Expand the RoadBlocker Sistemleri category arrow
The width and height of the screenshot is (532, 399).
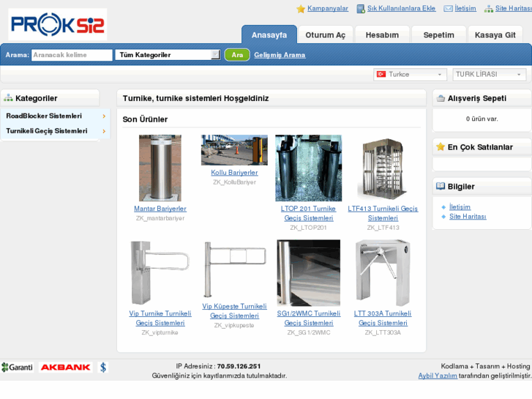tap(104, 116)
